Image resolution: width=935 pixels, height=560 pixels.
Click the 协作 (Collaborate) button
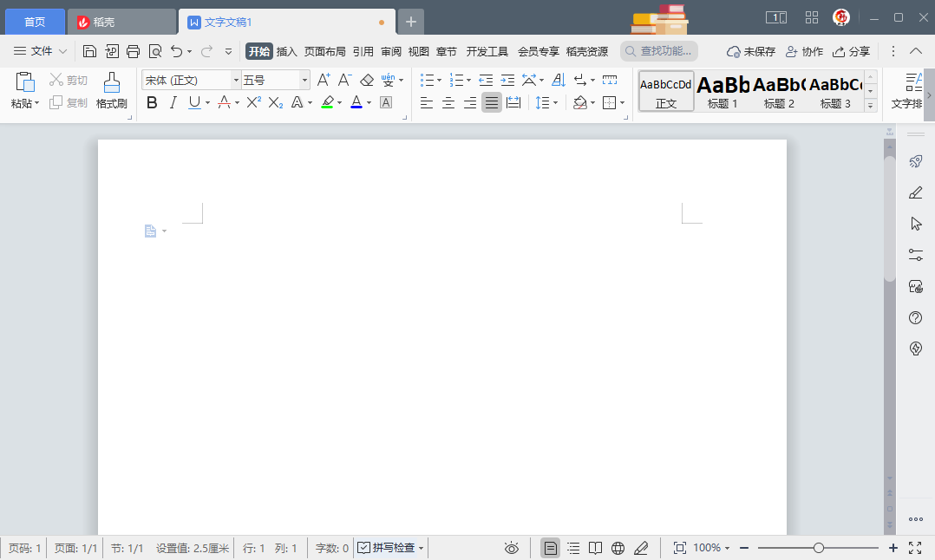pyautogui.click(x=804, y=51)
